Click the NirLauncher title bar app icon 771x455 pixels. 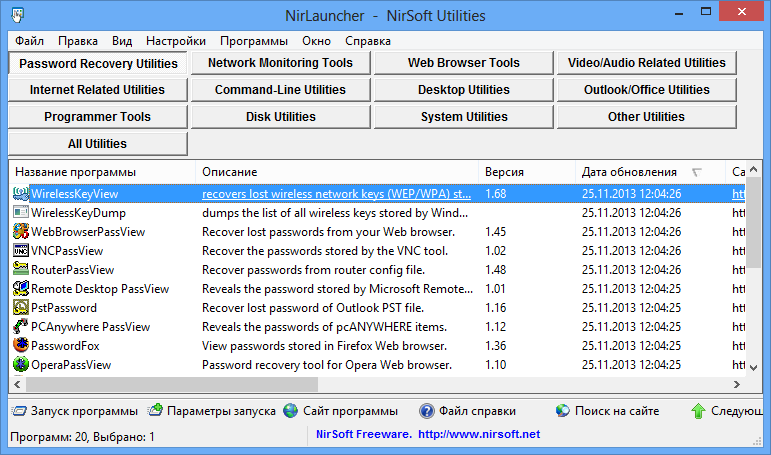(18, 15)
